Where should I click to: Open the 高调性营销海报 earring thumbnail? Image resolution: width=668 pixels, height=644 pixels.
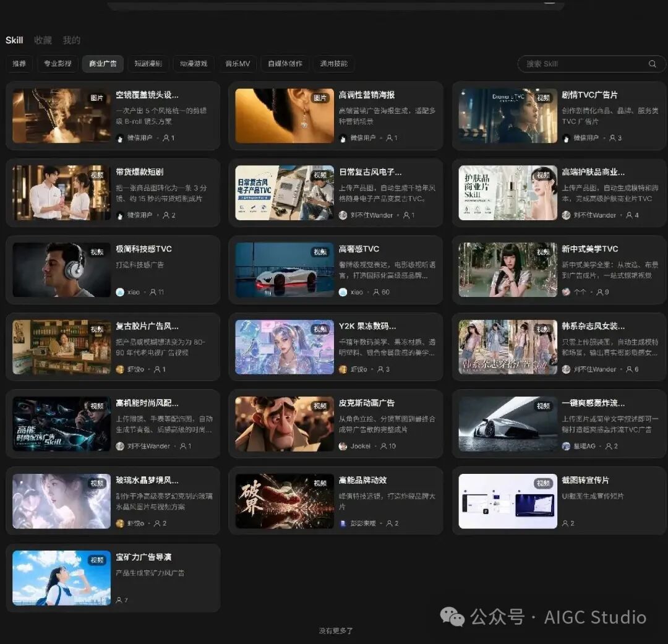pos(285,116)
